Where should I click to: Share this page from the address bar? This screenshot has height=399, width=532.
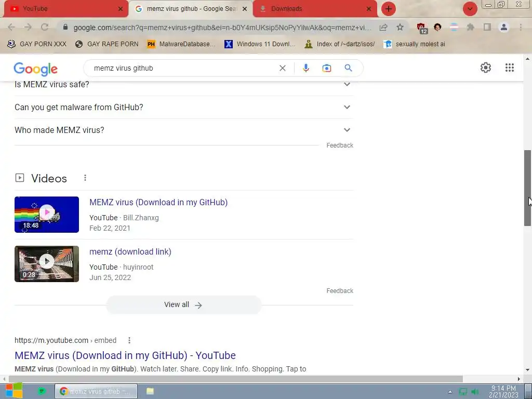pyautogui.click(x=383, y=27)
